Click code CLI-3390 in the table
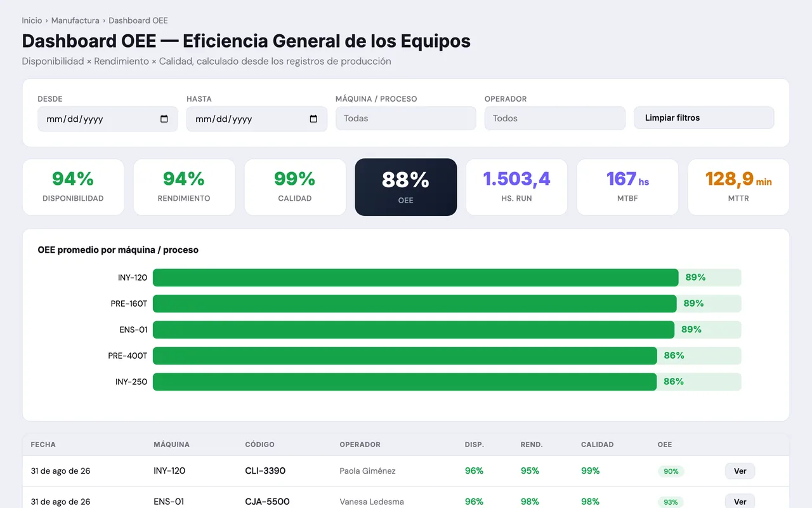 (265, 471)
